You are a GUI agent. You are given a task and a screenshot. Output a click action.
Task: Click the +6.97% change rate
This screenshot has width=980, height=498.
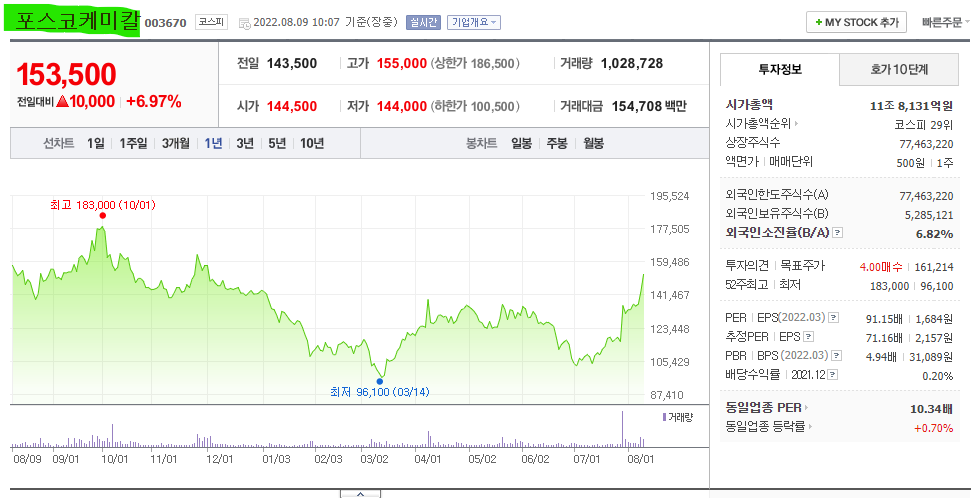[x=154, y=101]
